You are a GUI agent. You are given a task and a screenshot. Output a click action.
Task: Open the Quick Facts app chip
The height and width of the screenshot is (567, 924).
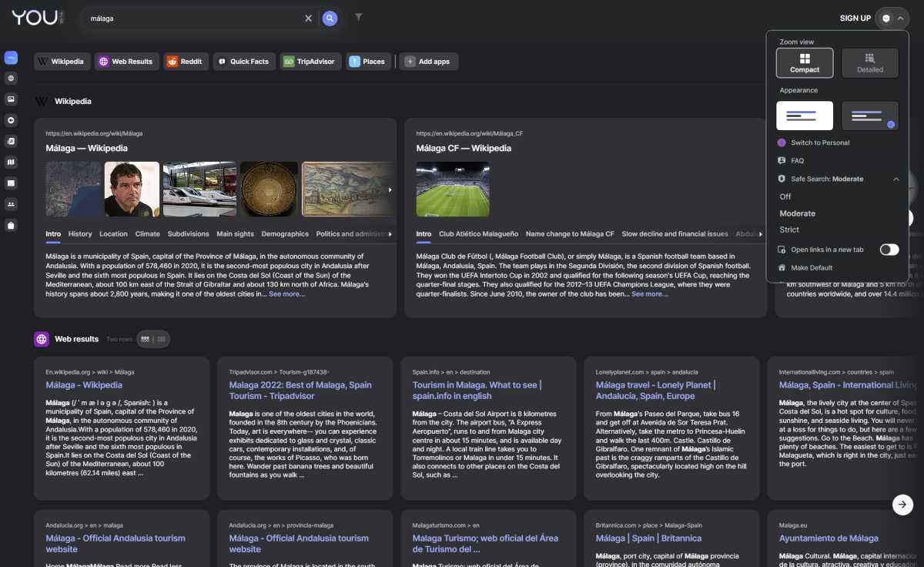pyautogui.click(x=244, y=62)
